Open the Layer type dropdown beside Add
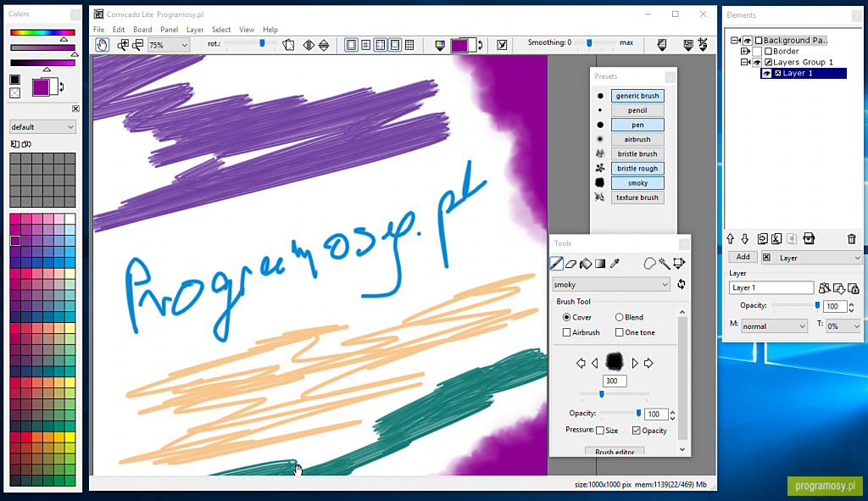The width and height of the screenshot is (868, 501). point(811,258)
